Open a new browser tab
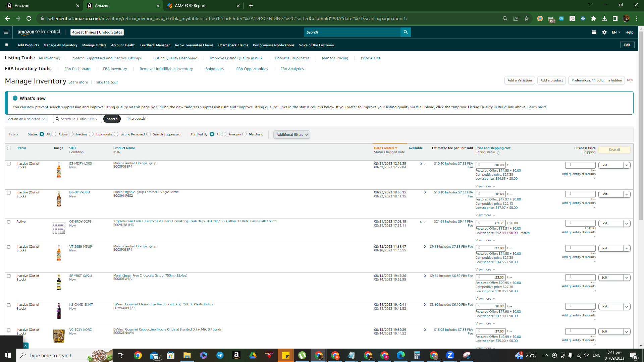Viewport: 644px width, 362px height. [x=251, y=6]
